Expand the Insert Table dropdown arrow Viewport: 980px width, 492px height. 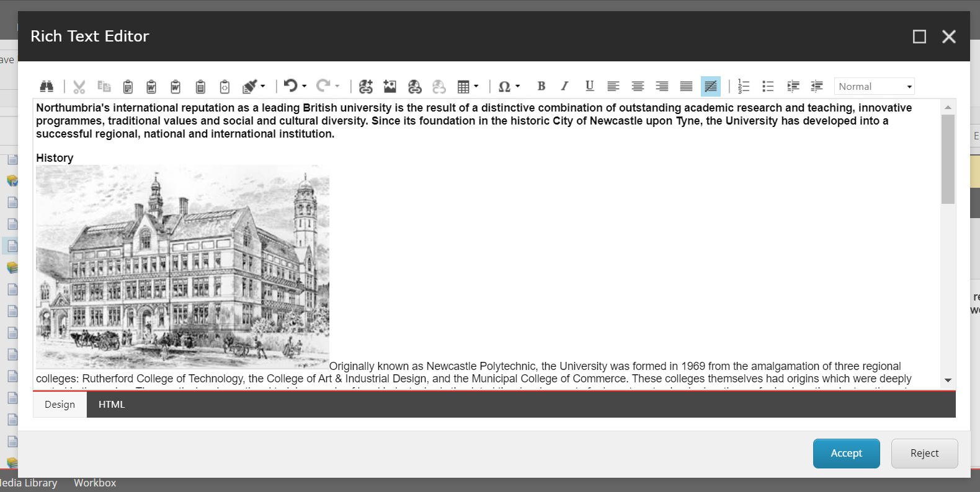coord(476,86)
